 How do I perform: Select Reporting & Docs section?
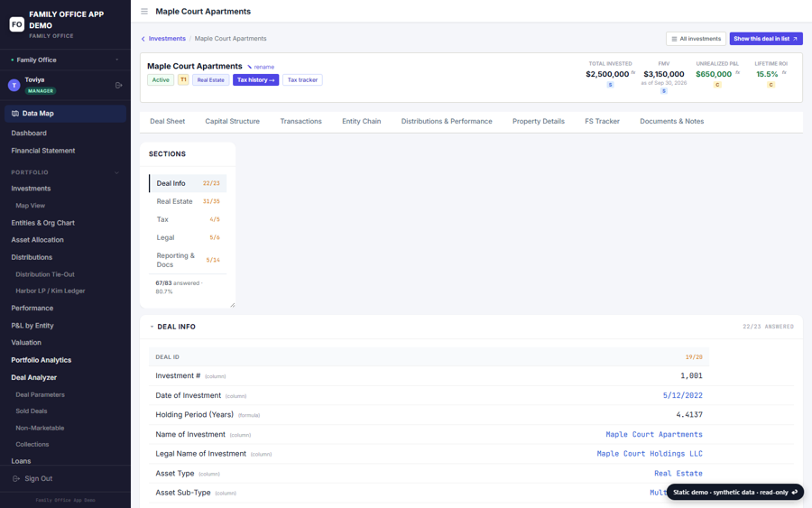coord(188,260)
